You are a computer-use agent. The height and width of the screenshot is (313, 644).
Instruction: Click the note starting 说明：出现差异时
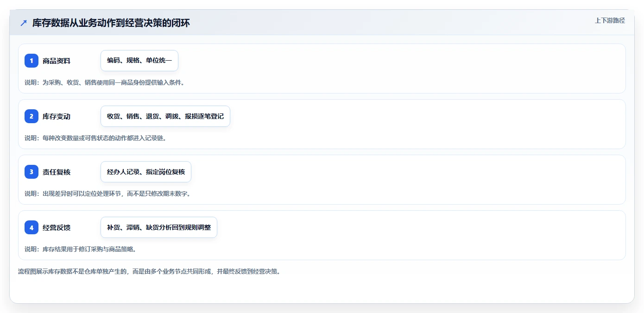pyautogui.click(x=107, y=194)
